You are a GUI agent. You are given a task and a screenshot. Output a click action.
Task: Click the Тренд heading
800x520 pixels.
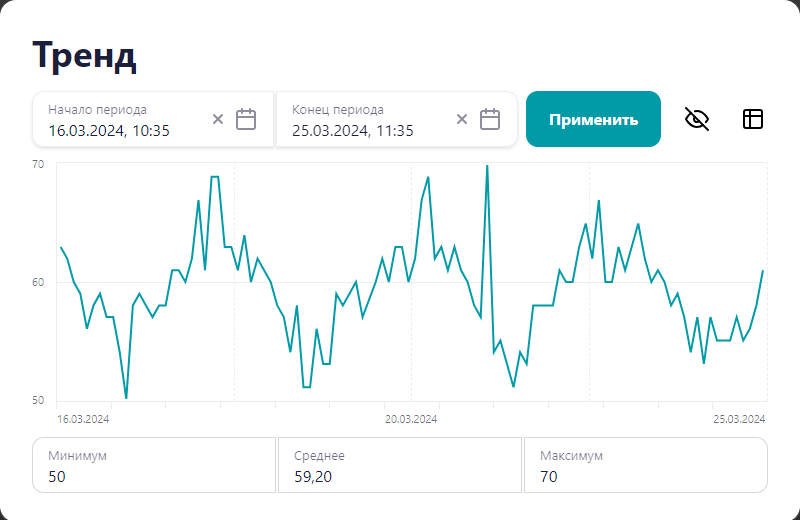click(85, 56)
